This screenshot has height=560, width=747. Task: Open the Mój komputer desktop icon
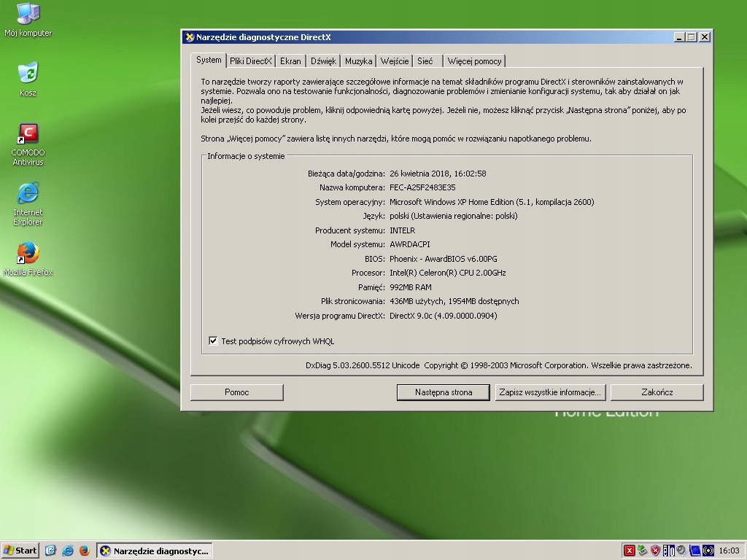28,19
